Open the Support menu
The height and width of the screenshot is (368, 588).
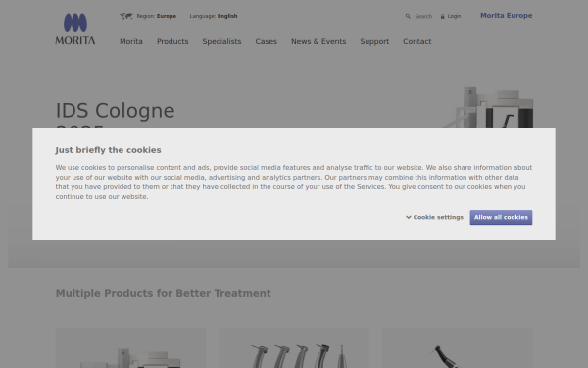[374, 41]
